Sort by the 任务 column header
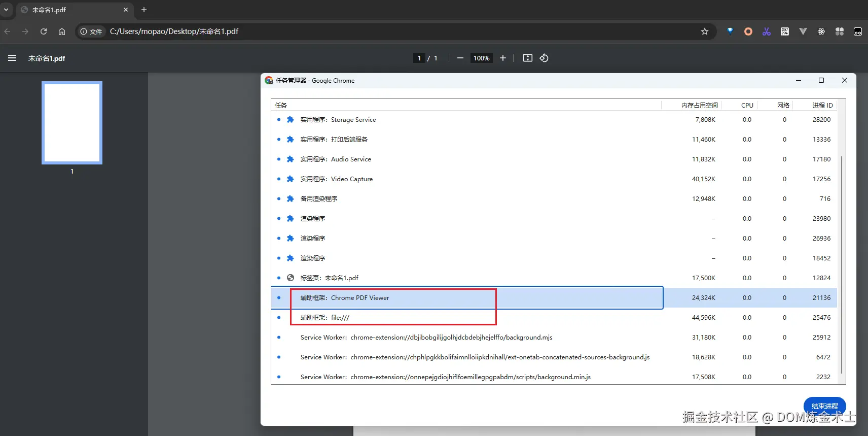The image size is (868, 436). 466,105
